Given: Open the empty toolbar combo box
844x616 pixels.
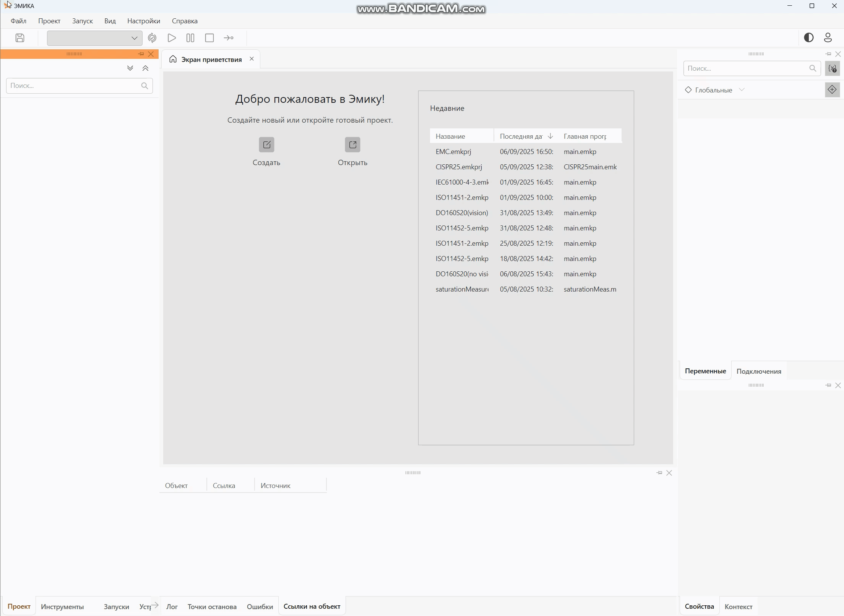Looking at the screenshot, I should (94, 38).
